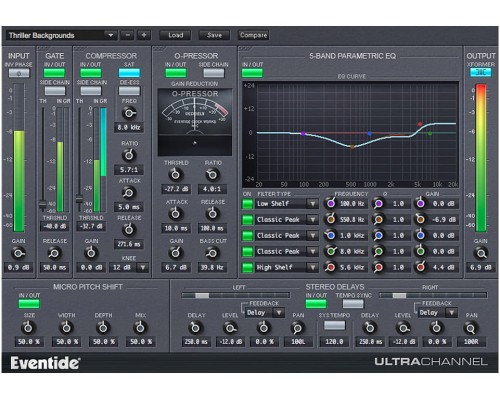Image resolution: width=500 pixels, height=399 pixels.
Task: Click the O-Pressor Attack knob
Action: pyautogui.click(x=176, y=214)
